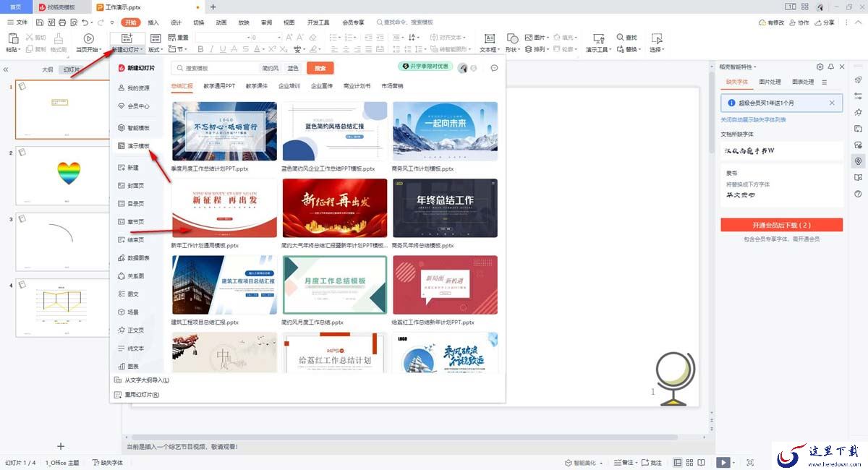Click the Shapes (形状) icon
Image resolution: width=868 pixels, height=470 pixels.
pyautogui.click(x=512, y=38)
